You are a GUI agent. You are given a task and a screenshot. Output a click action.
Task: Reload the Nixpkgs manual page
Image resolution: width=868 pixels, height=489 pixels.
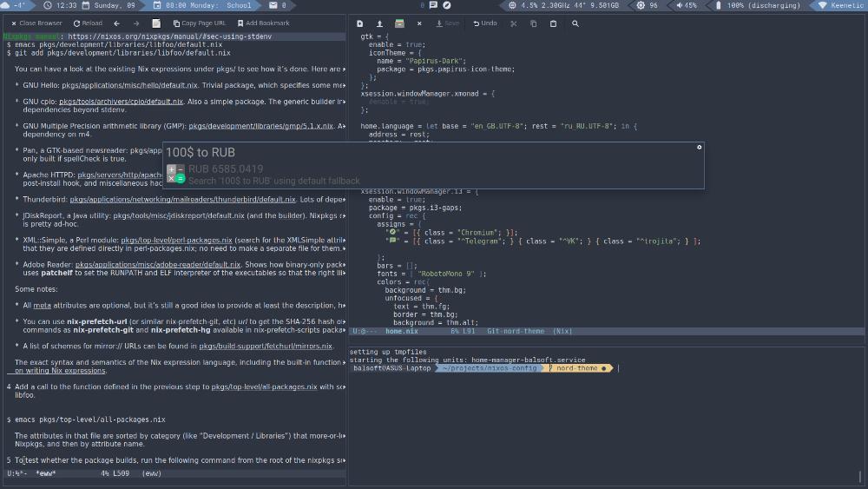point(88,23)
